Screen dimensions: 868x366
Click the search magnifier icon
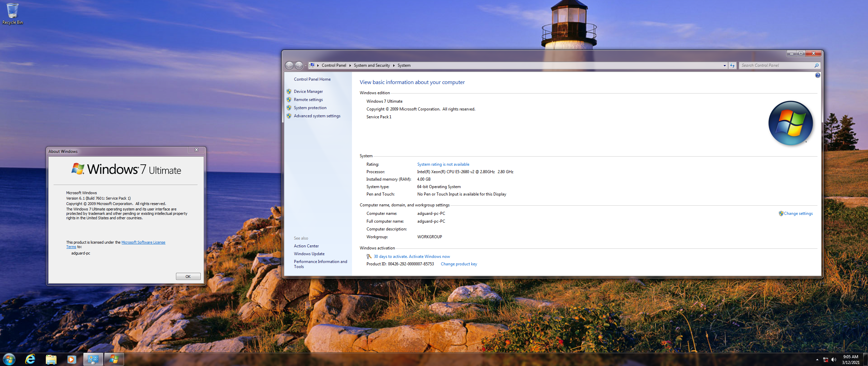816,65
